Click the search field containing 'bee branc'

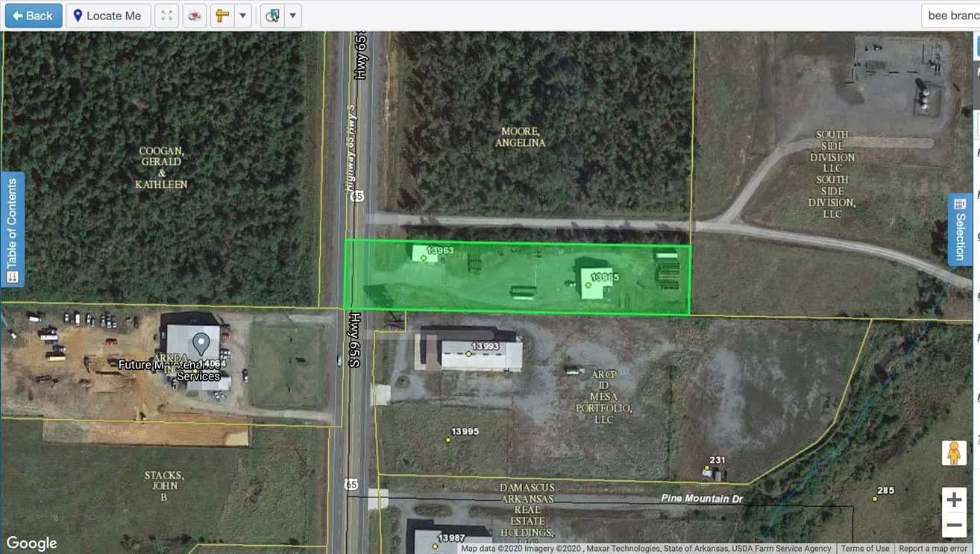(950, 16)
